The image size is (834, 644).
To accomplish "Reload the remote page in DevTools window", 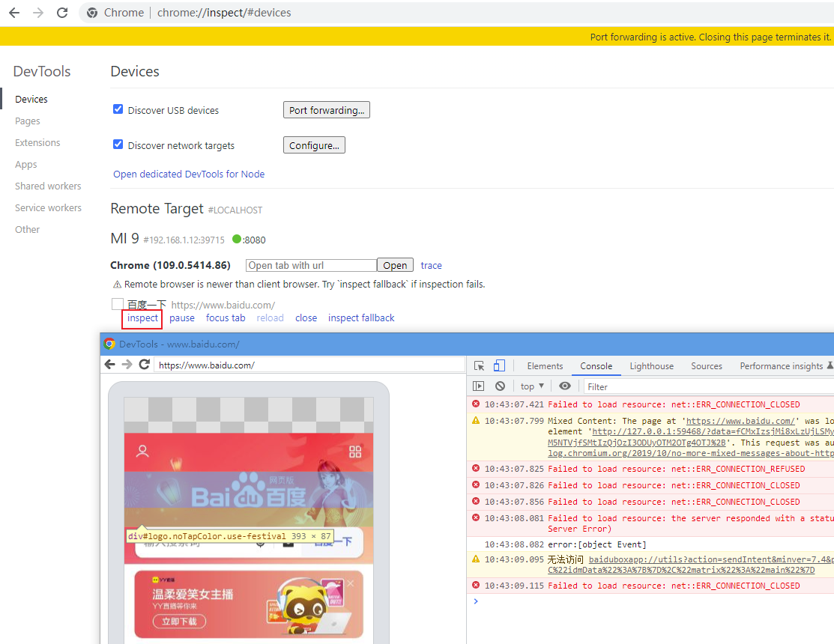I will [144, 365].
